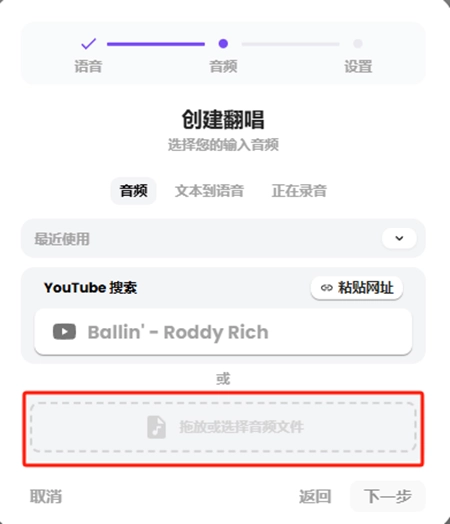The height and width of the screenshot is (524, 450).
Task: Click the link icon in 粘贴网址 button
Action: 326,287
